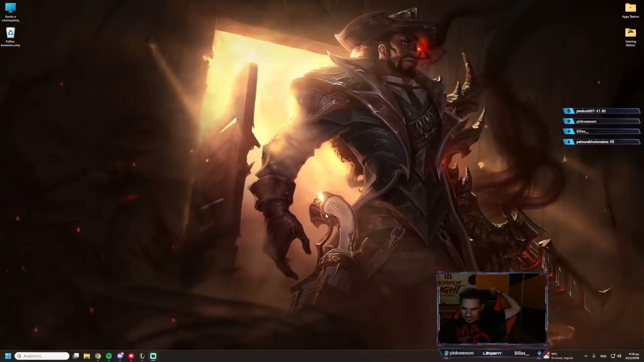The height and width of the screenshot is (362, 644).
Task: Open Google Chrome from the taskbar
Action: [98, 356]
